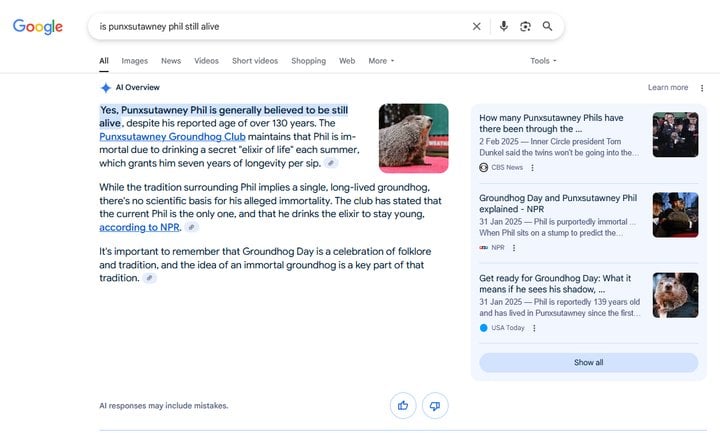
Task: Open the three-dot menu beside NPR
Action: [x=514, y=248]
